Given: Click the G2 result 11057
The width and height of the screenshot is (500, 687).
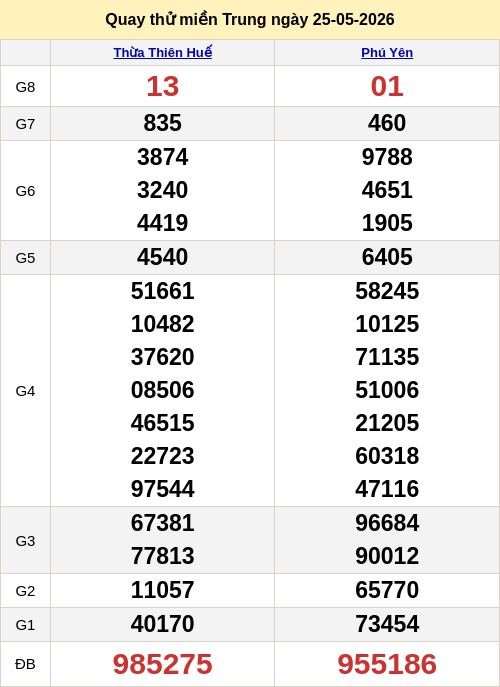Looking at the screenshot, I should [163, 590].
